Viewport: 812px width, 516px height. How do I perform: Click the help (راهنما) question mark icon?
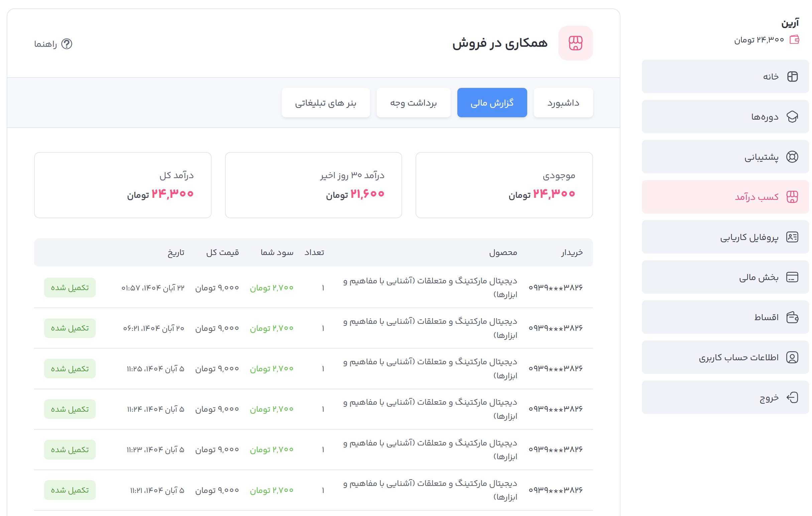pyautogui.click(x=67, y=44)
